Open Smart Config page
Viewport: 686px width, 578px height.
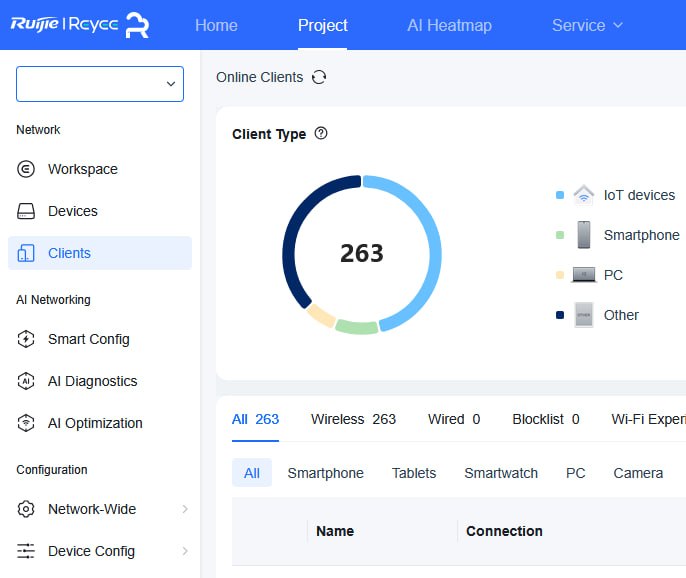coord(100,339)
